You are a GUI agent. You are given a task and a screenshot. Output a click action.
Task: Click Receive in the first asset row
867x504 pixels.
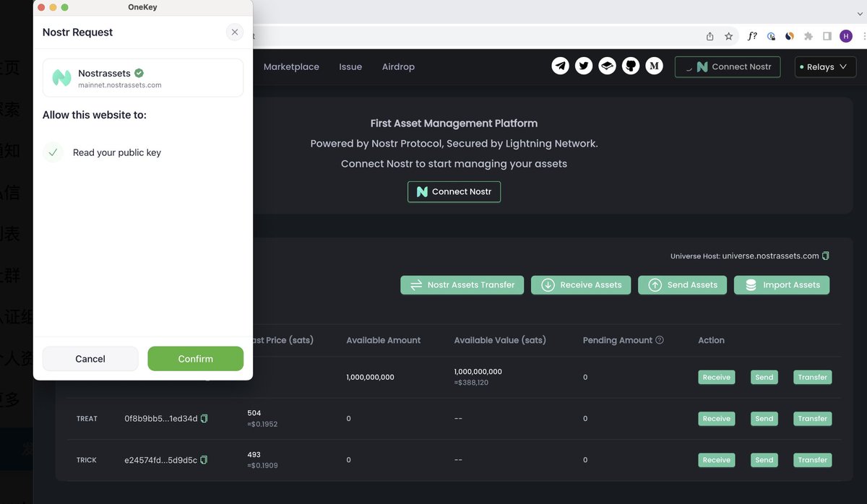click(x=717, y=377)
